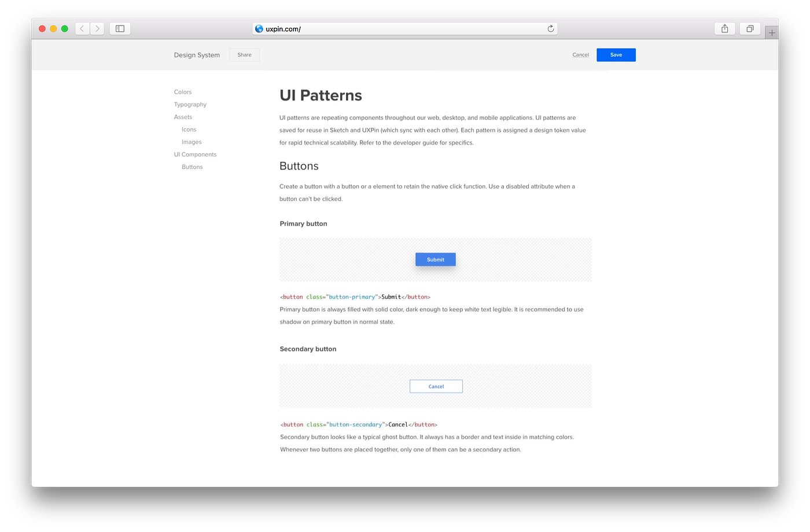Select Colors in the sidebar

point(182,91)
